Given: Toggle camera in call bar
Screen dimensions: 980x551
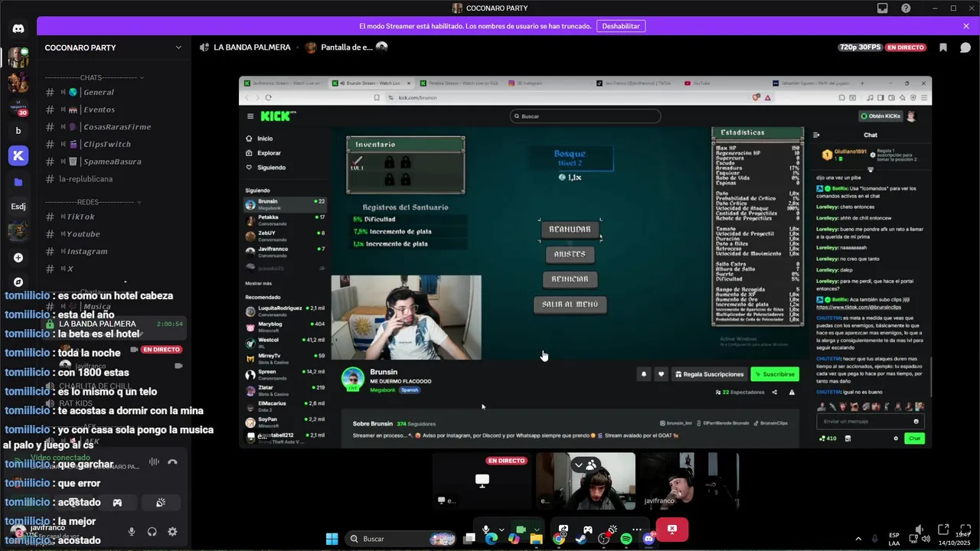Looking at the screenshot, I should 520,530.
